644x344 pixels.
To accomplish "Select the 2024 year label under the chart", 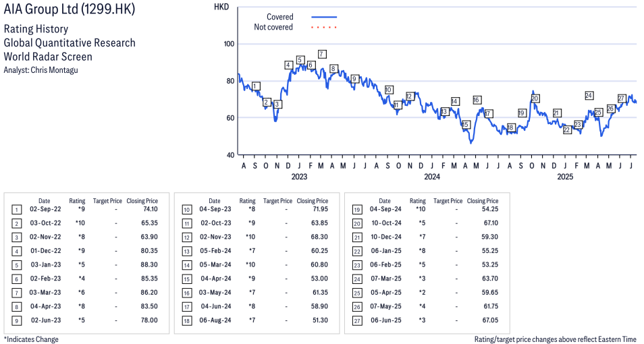I will [432, 177].
